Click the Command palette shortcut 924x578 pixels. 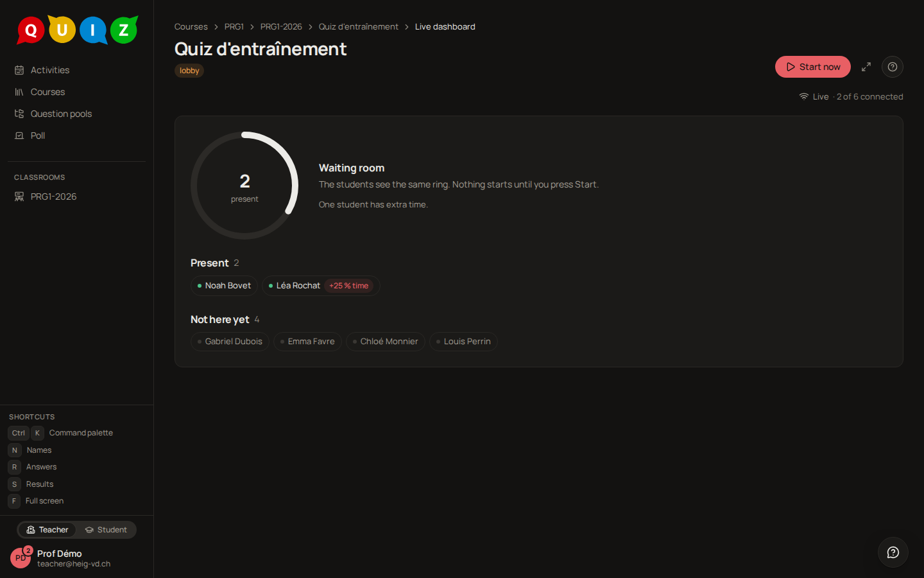click(62, 433)
